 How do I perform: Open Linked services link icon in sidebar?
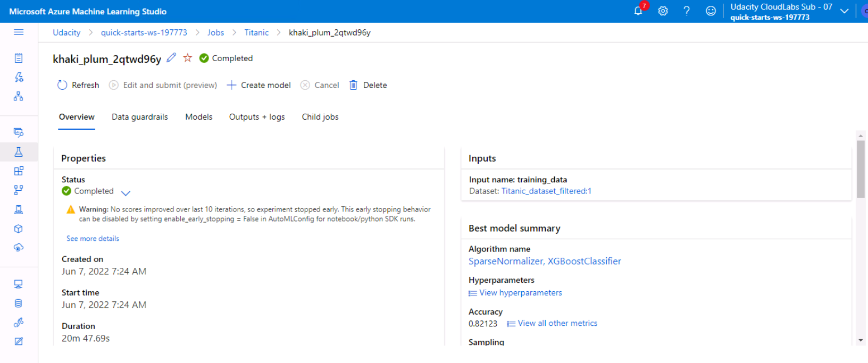[19, 323]
